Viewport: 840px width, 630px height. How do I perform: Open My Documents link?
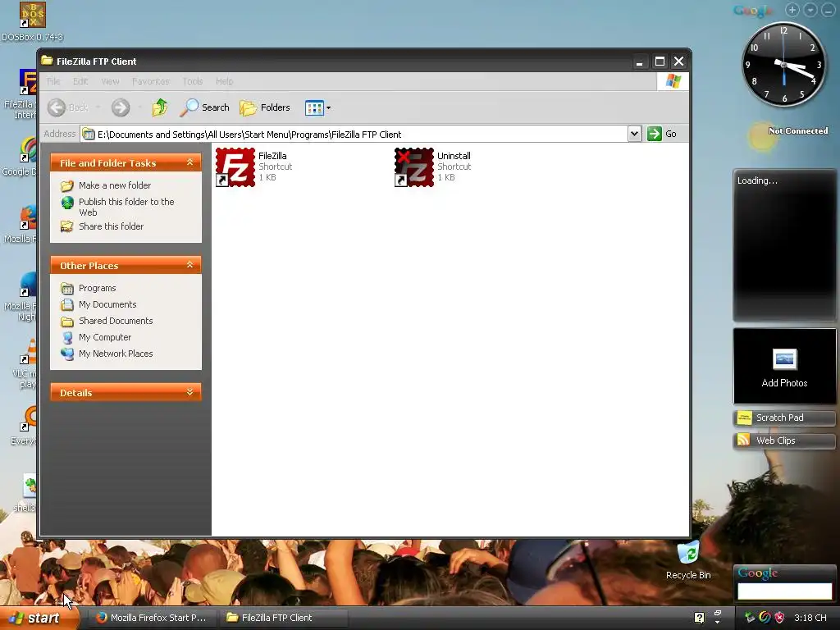point(98,304)
